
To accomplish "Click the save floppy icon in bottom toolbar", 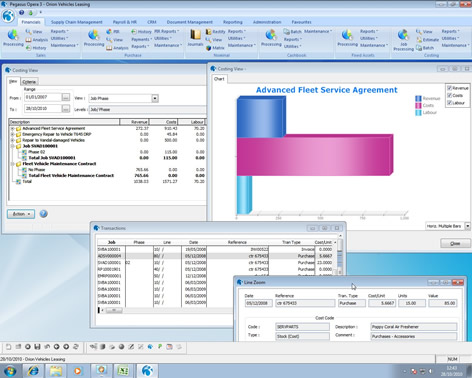I will click(x=37, y=347).
